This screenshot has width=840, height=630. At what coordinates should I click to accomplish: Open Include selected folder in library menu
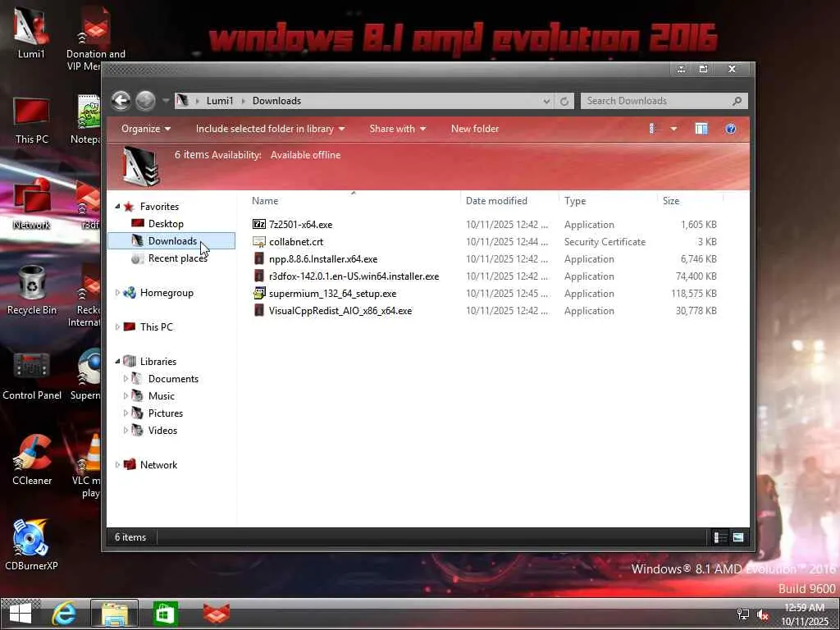(x=270, y=129)
